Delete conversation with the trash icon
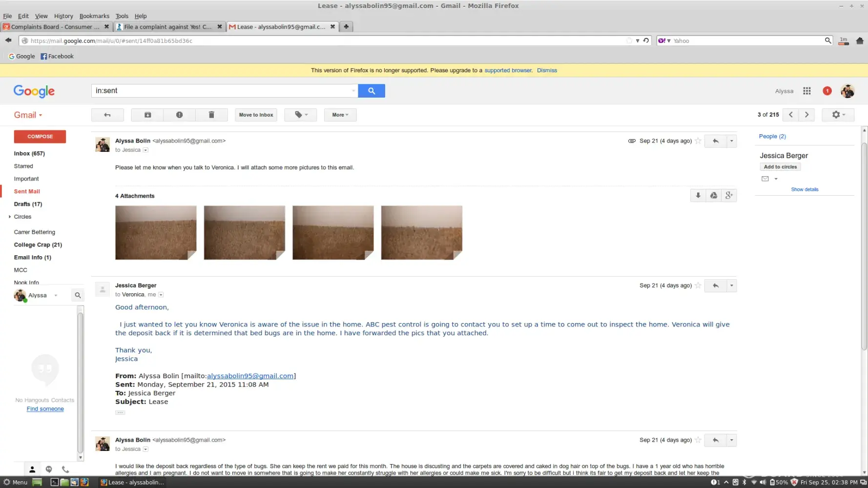Viewport: 868px width, 488px height. point(211,115)
